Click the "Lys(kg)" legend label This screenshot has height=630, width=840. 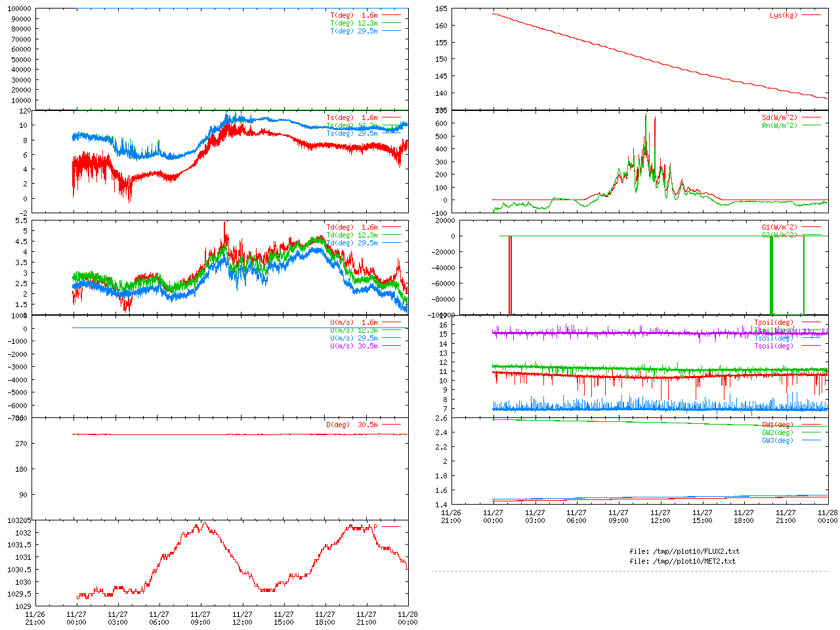click(x=784, y=15)
